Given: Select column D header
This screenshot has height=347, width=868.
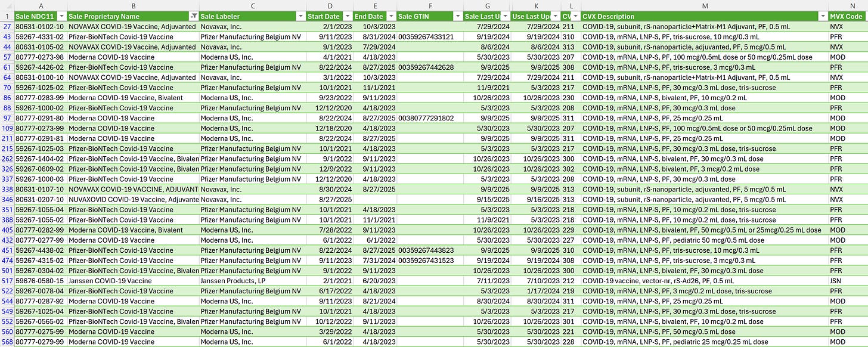Looking at the screenshot, I should click(x=330, y=5).
